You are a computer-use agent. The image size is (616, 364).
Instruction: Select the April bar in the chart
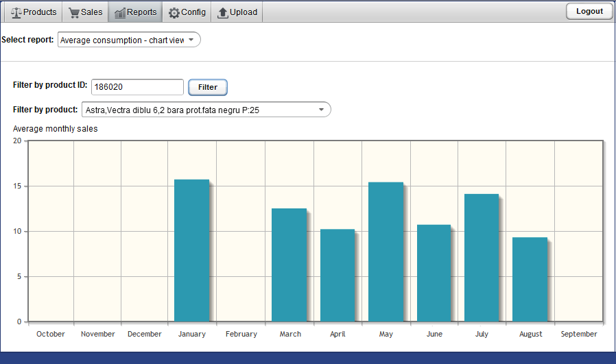[337, 276]
